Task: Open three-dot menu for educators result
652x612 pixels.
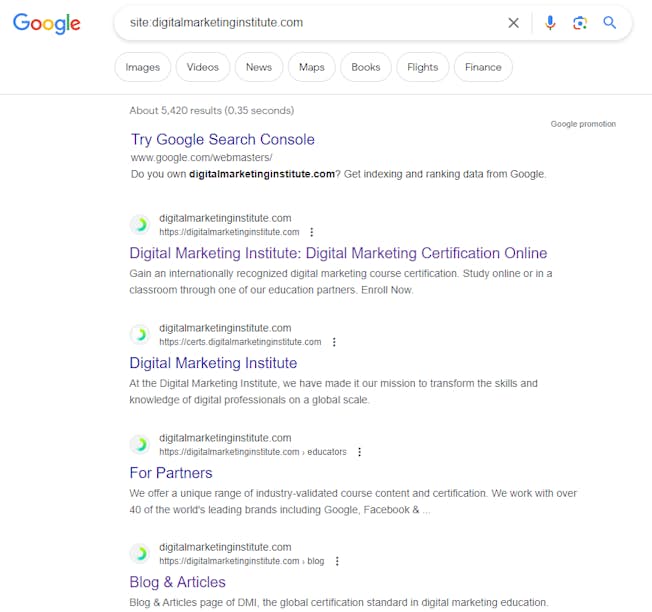Action: [359, 452]
